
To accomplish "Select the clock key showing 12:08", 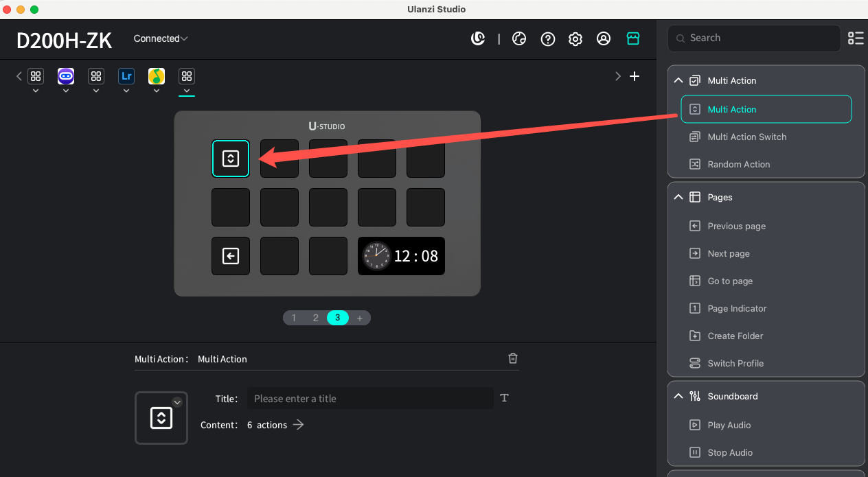I will (401, 256).
